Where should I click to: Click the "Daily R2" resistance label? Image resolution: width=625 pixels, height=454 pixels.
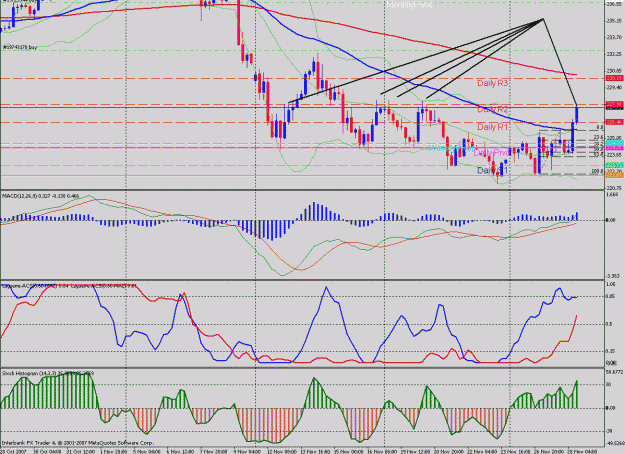click(493, 109)
